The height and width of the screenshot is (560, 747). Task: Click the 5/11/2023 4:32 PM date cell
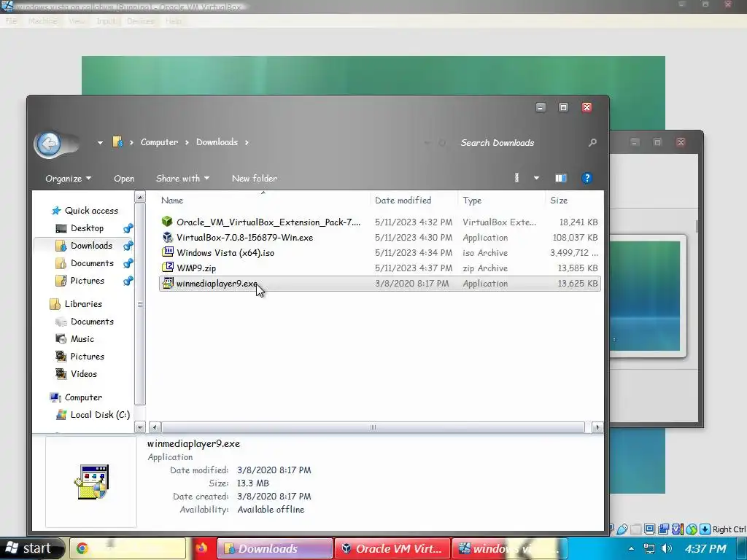414,222
